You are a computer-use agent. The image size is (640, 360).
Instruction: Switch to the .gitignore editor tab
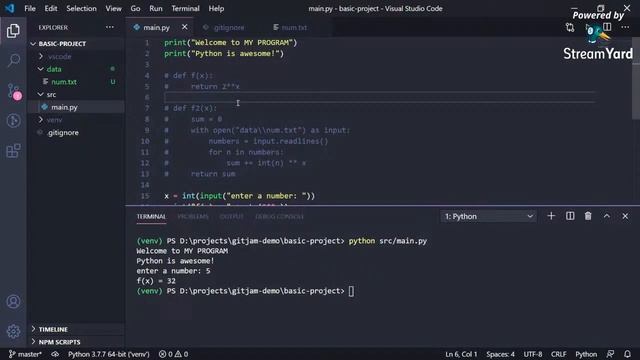click(228, 27)
